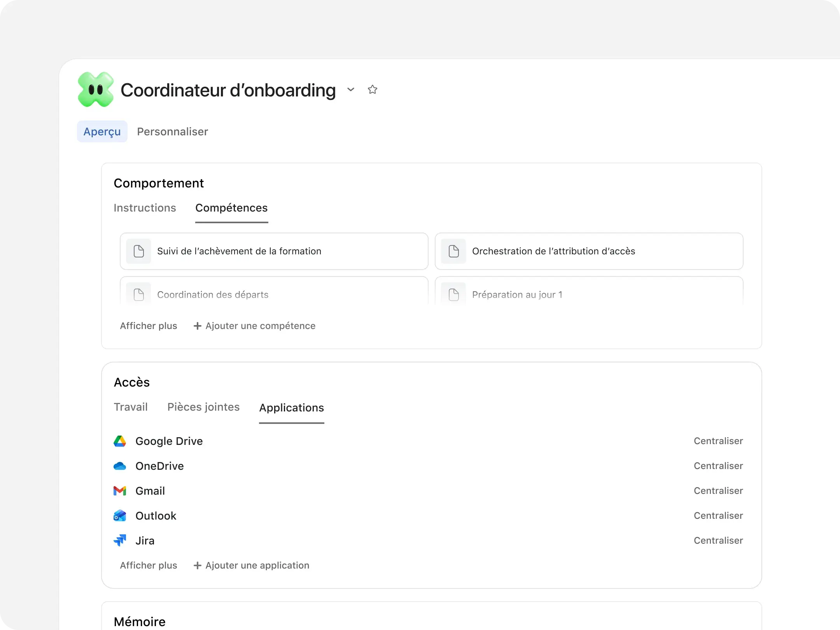Click Centraliser for OneDrive

[x=718, y=466]
